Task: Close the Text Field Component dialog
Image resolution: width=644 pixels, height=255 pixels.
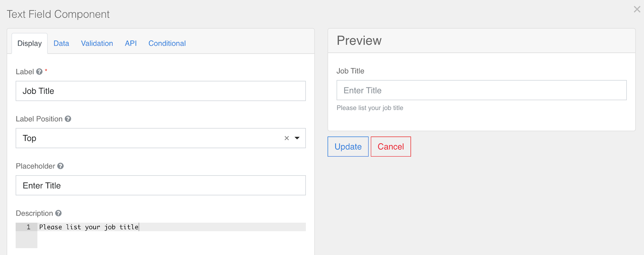Action: (637, 9)
